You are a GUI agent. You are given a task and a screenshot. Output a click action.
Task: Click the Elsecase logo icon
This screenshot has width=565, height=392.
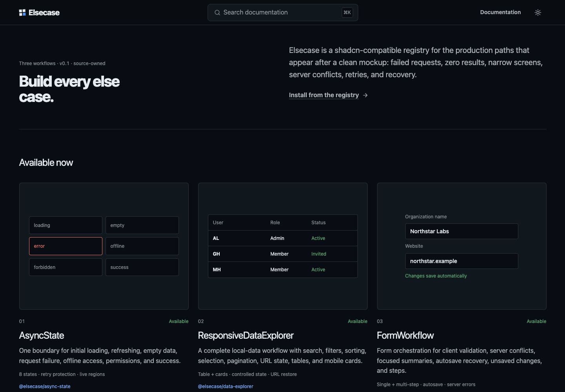pyautogui.click(x=22, y=13)
